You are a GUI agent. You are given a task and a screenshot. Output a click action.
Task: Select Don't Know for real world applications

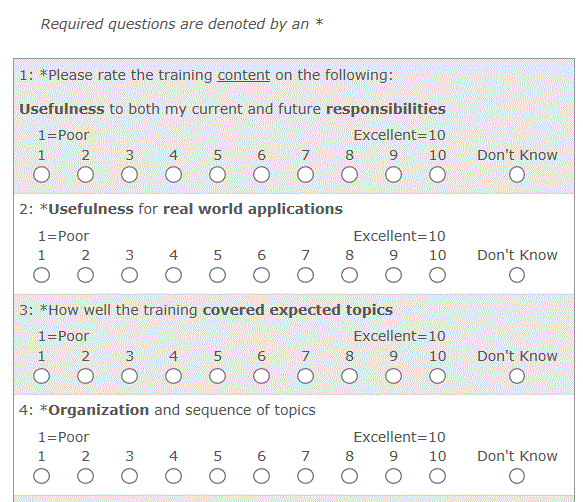(x=517, y=275)
